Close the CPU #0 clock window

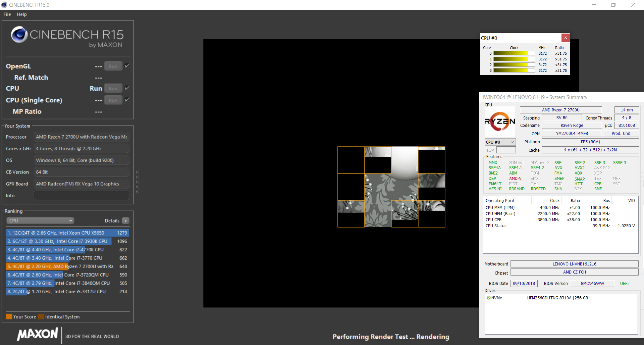pos(566,38)
